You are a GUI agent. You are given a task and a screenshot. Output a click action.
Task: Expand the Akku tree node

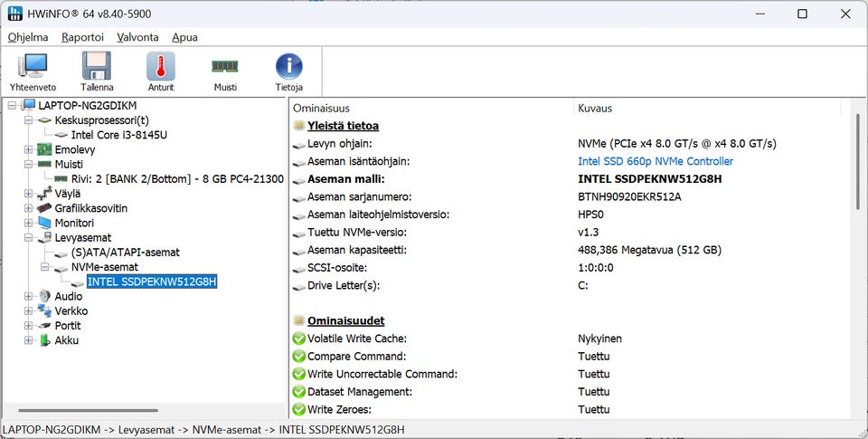click(28, 340)
